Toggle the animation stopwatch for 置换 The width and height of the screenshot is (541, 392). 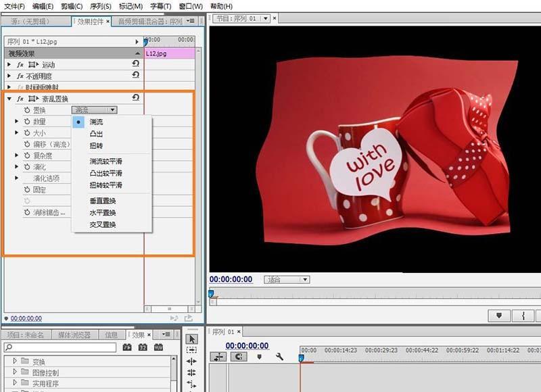click(26, 109)
